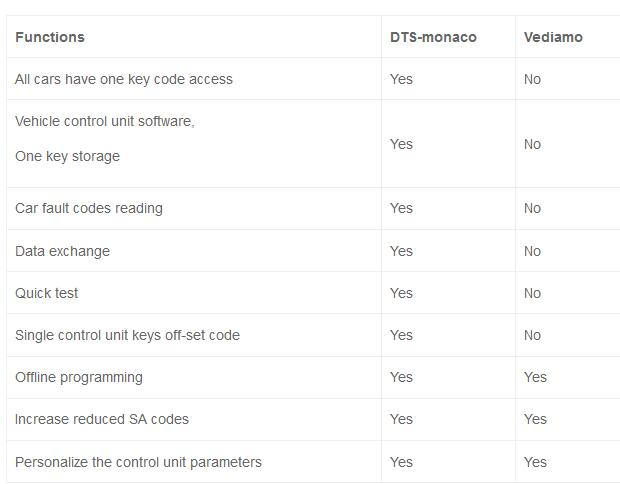Click the Vediamo column header
The width and height of the screenshot is (620, 484).
(553, 37)
